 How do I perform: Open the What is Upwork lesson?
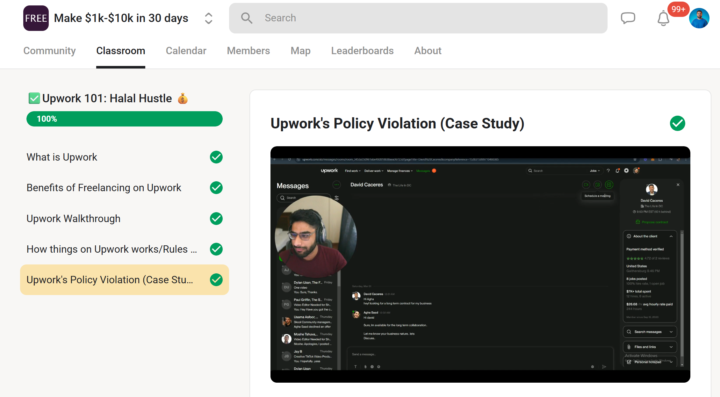pos(62,157)
